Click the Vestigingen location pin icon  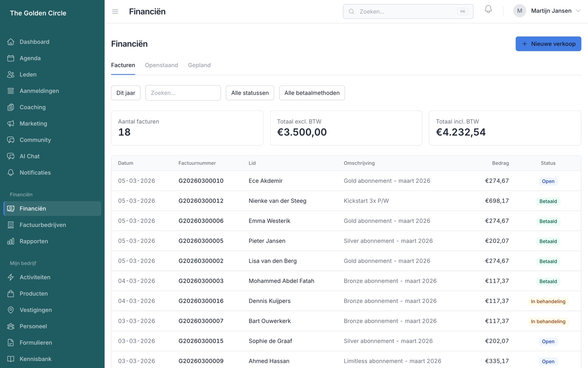tap(11, 310)
